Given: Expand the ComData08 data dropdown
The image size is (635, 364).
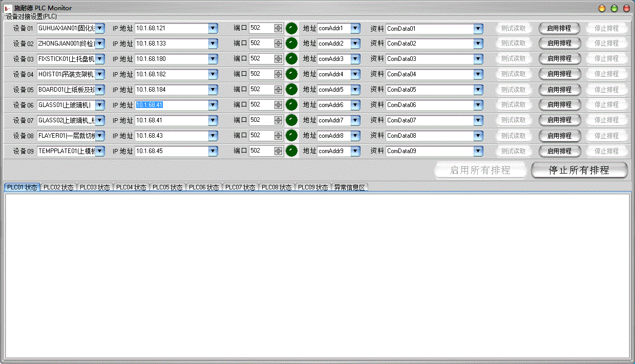Looking at the screenshot, I should tap(478, 136).
